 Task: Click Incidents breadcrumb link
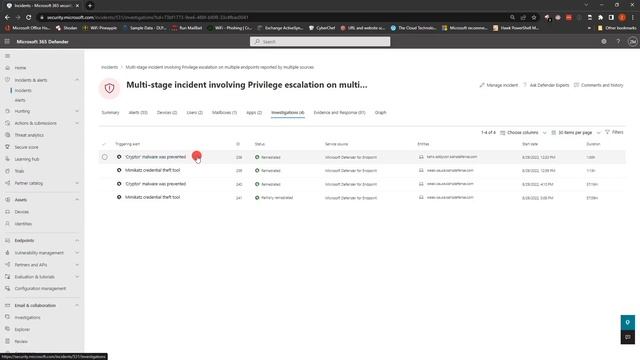109,67
